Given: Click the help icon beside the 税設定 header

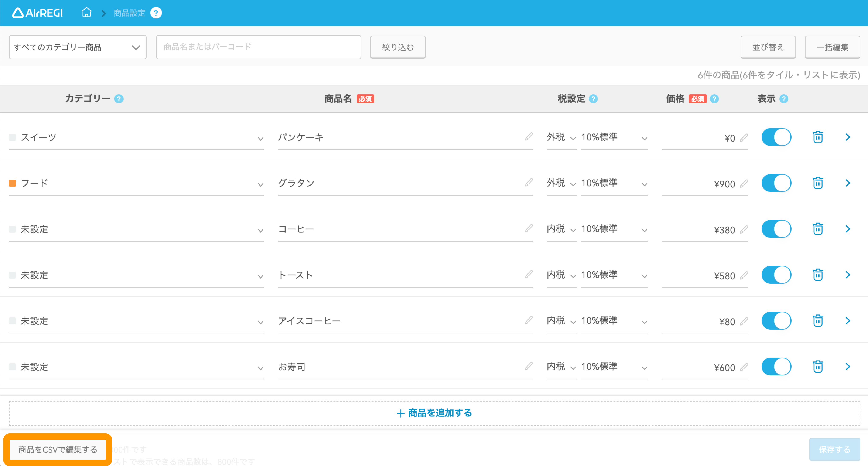Looking at the screenshot, I should 593,99.
